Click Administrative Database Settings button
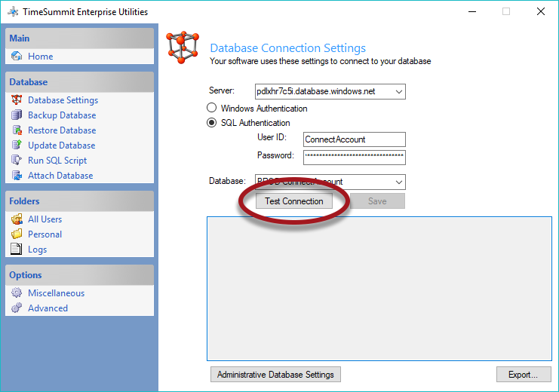The image size is (559, 392). (x=275, y=374)
